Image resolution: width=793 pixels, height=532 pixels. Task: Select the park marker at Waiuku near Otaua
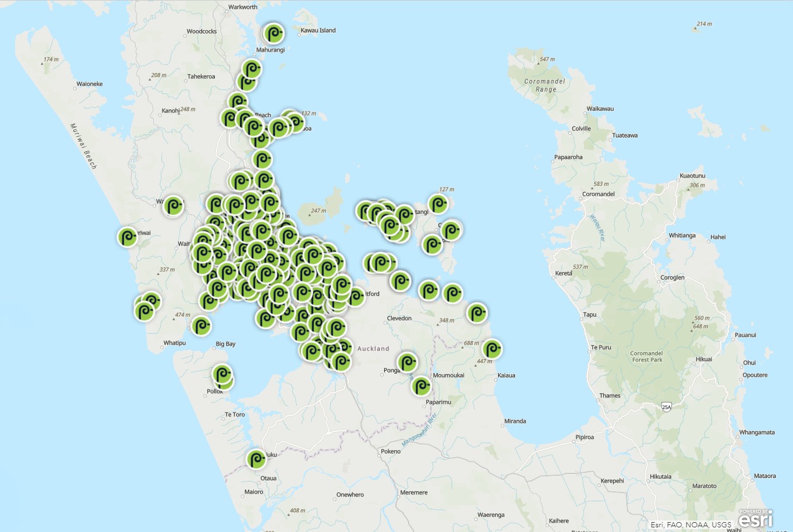[x=256, y=459]
